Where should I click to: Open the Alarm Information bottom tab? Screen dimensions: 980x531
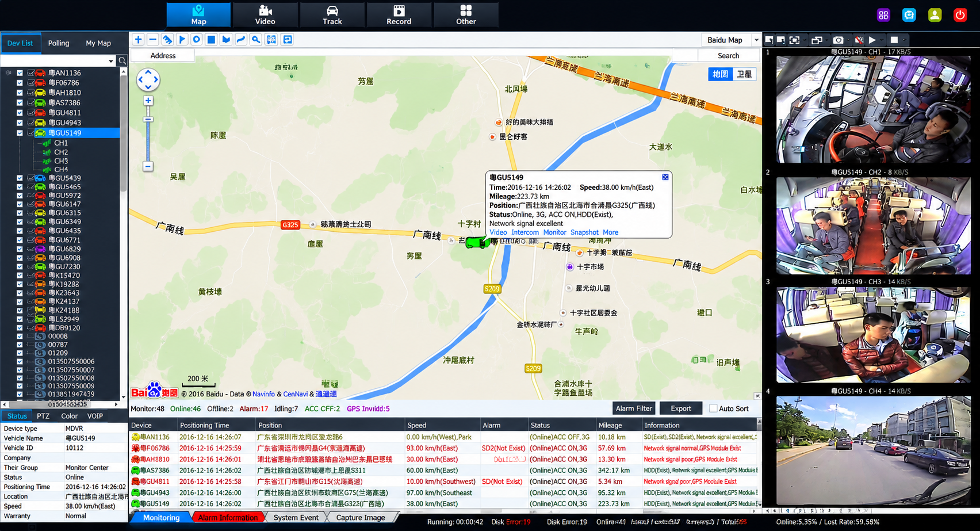click(228, 517)
